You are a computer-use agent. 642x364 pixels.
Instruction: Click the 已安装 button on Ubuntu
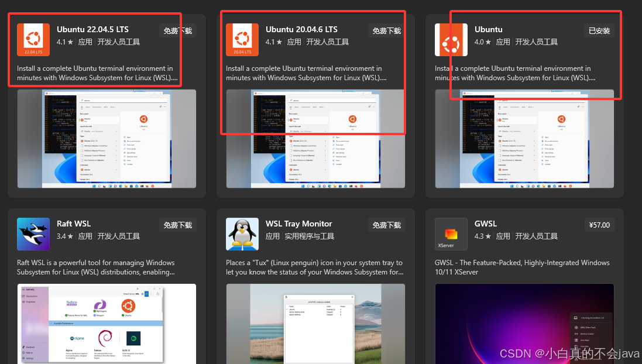[599, 30]
